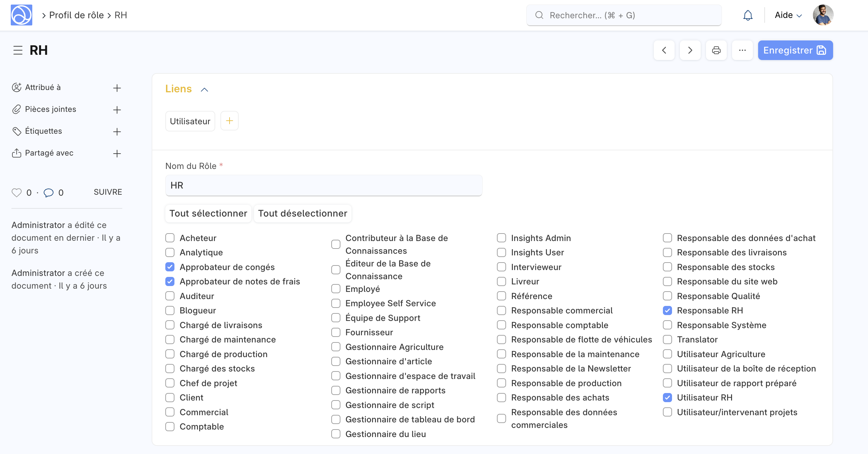Collapse the Liens section chevron
The width and height of the screenshot is (868, 454).
point(205,89)
